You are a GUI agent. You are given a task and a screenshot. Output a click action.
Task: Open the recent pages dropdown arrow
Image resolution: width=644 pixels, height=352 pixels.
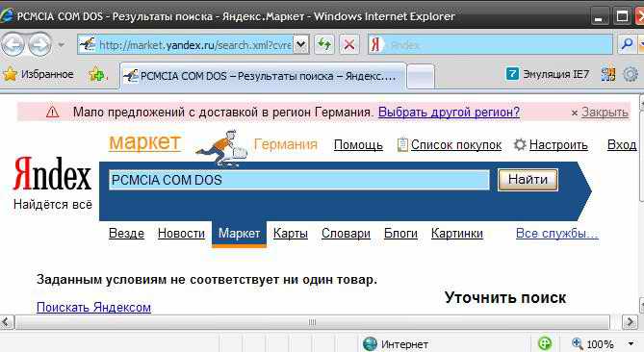(62, 44)
